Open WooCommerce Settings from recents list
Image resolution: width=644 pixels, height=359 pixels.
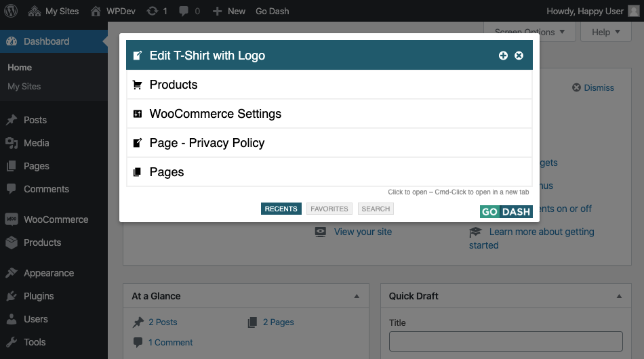coord(329,114)
